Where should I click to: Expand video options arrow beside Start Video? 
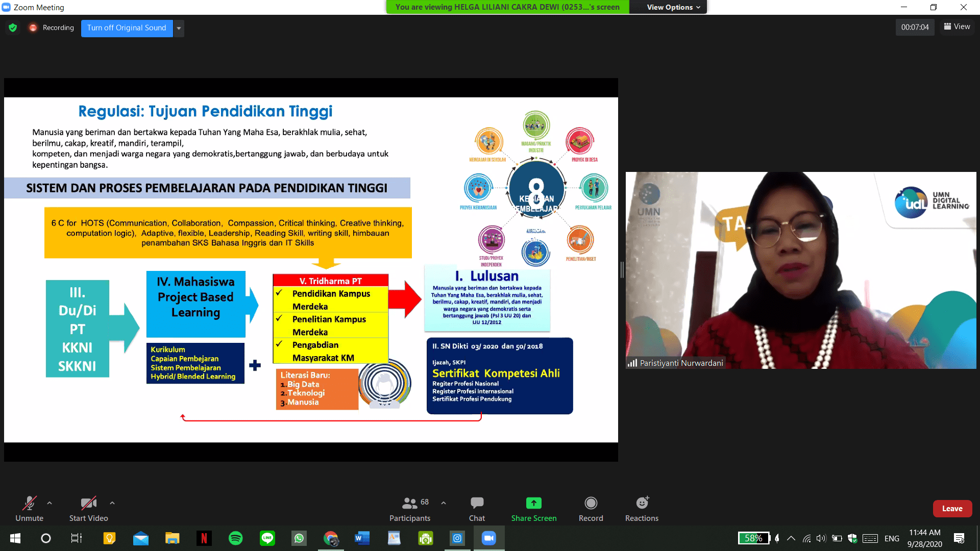click(112, 503)
